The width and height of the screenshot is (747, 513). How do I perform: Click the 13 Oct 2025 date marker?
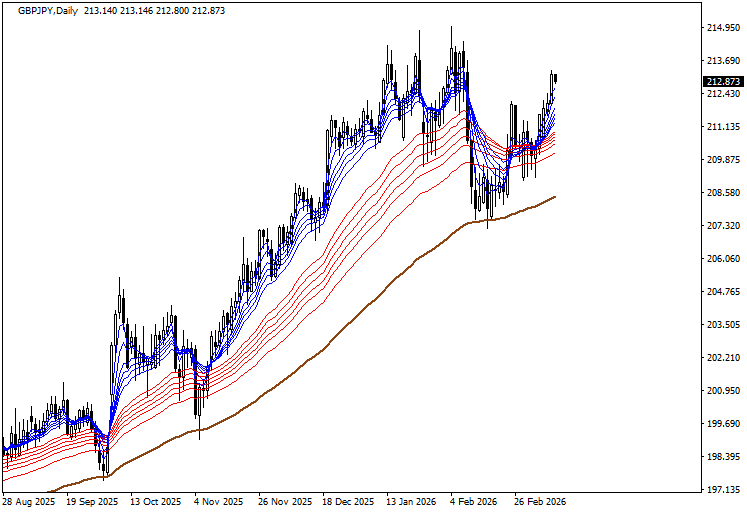(157, 501)
